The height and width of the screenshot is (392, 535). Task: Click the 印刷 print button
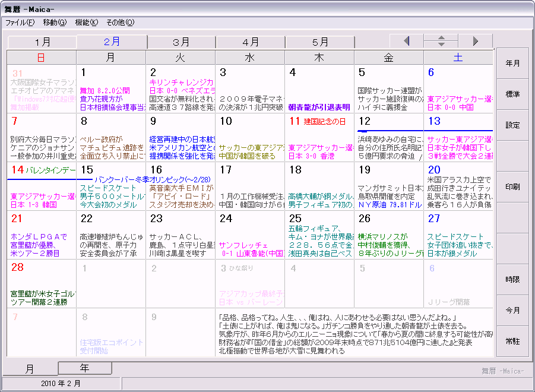click(x=512, y=187)
